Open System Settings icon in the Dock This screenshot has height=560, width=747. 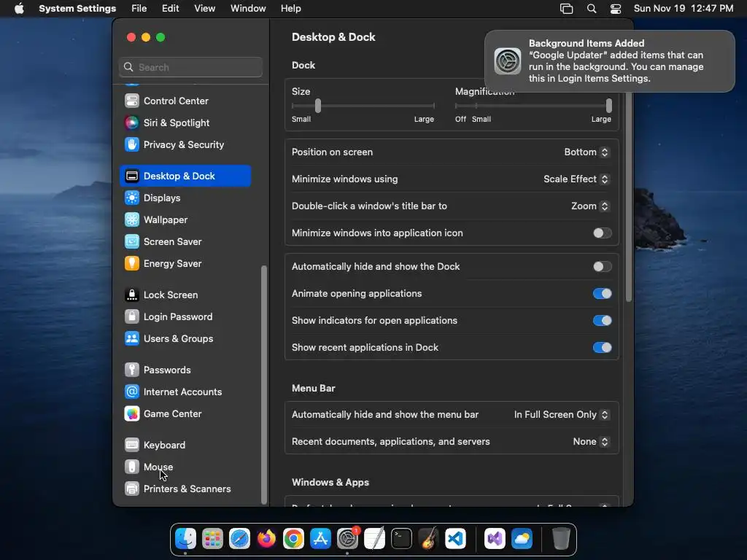point(347,539)
